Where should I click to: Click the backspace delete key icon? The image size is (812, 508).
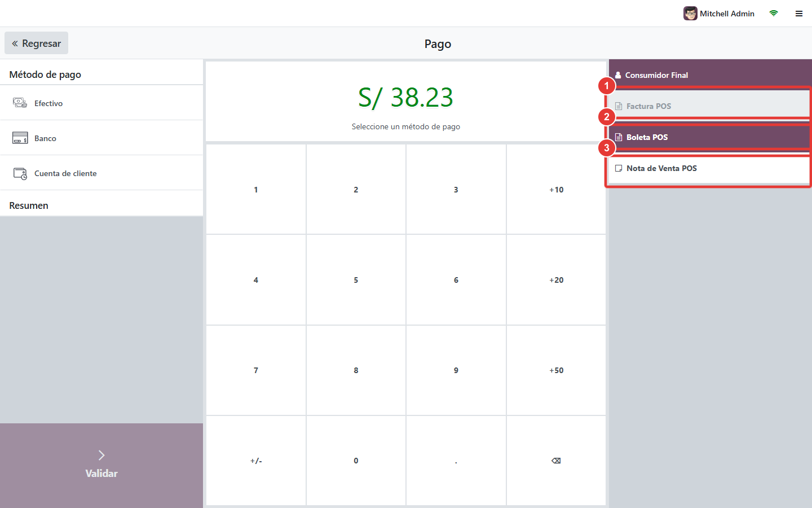tap(556, 461)
